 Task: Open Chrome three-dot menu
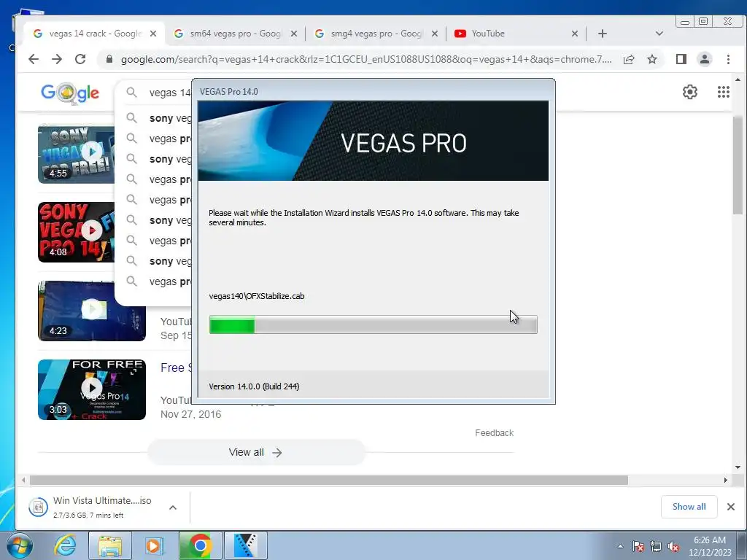728,59
